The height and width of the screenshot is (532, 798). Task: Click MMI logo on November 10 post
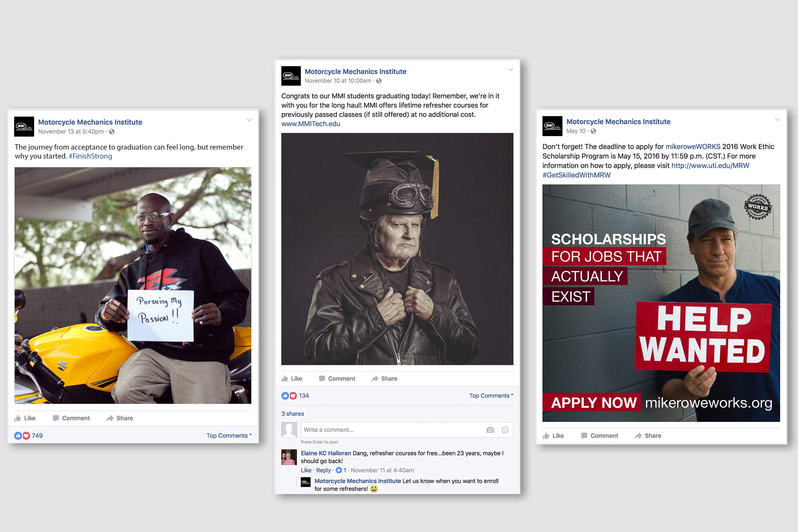click(x=291, y=76)
